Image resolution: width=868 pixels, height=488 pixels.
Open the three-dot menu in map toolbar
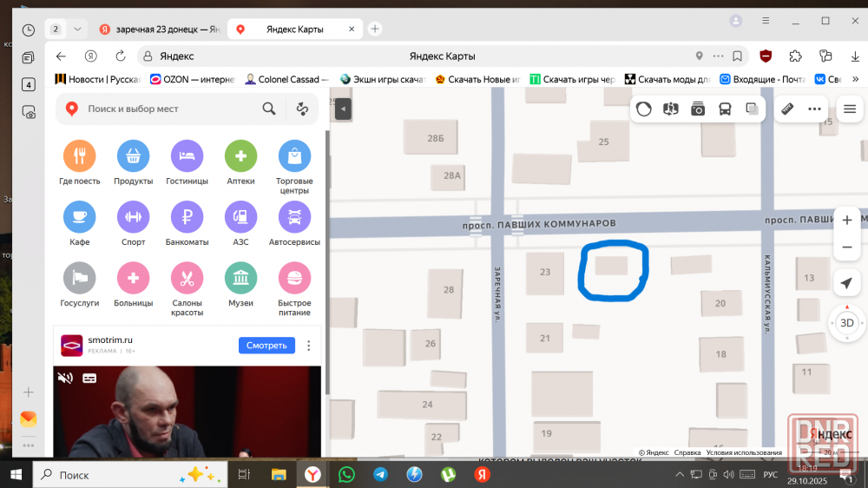pos(814,109)
